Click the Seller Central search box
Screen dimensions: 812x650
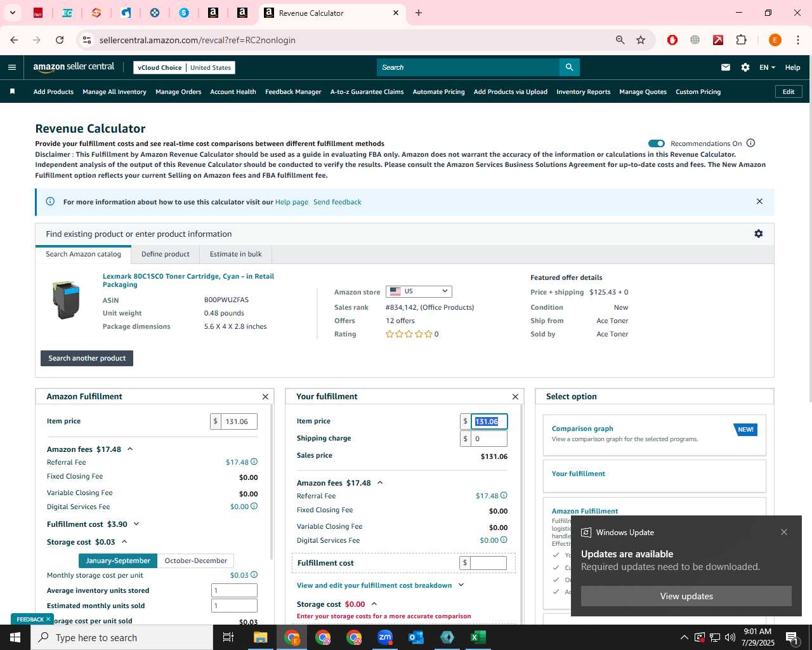[x=468, y=67]
